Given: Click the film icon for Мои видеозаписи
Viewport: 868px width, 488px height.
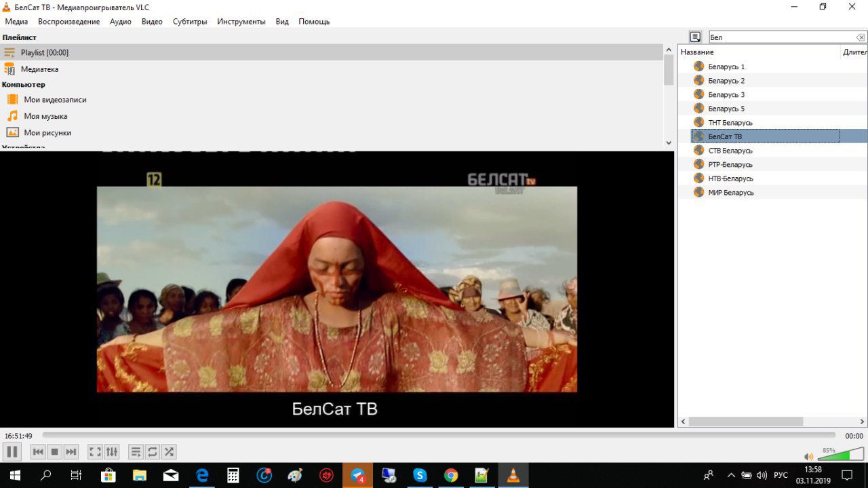Looking at the screenshot, I should (x=12, y=99).
